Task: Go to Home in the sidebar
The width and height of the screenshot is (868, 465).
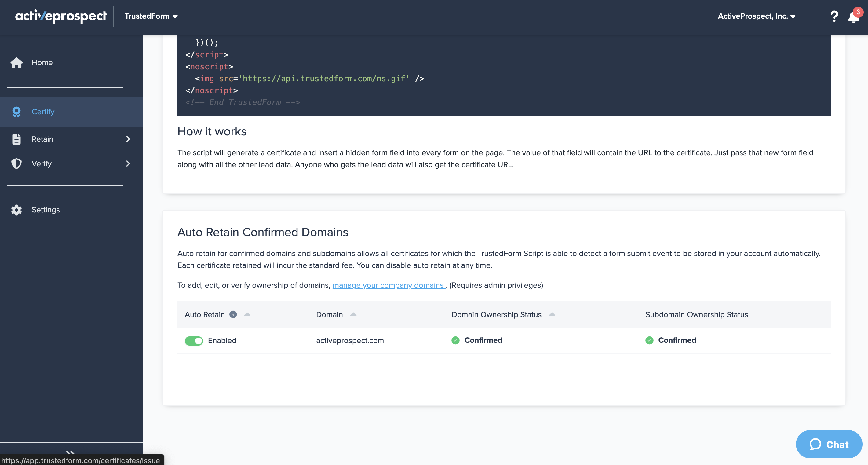Action: (42, 63)
